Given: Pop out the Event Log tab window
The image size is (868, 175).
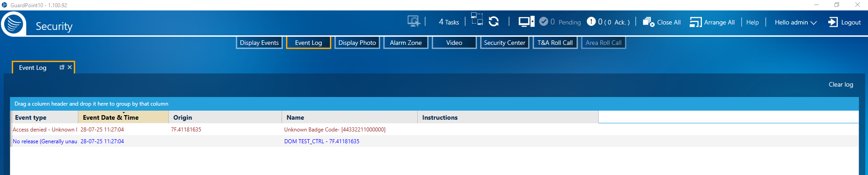Looking at the screenshot, I should 62,67.
